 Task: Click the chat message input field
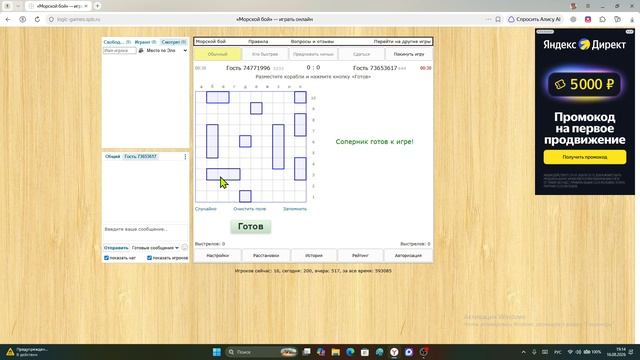point(145,229)
